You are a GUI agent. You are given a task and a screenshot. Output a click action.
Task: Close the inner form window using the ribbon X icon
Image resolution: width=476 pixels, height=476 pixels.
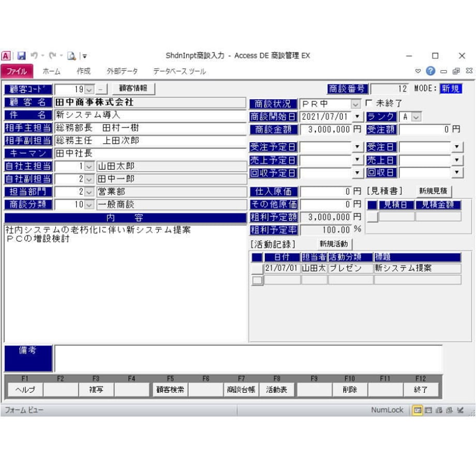pyautogui.click(x=469, y=71)
